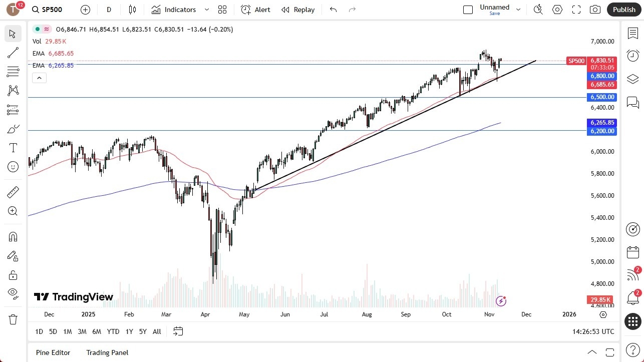644x362 pixels.
Task: Open the Indicators dropdown arrow
Action: pos(206,10)
